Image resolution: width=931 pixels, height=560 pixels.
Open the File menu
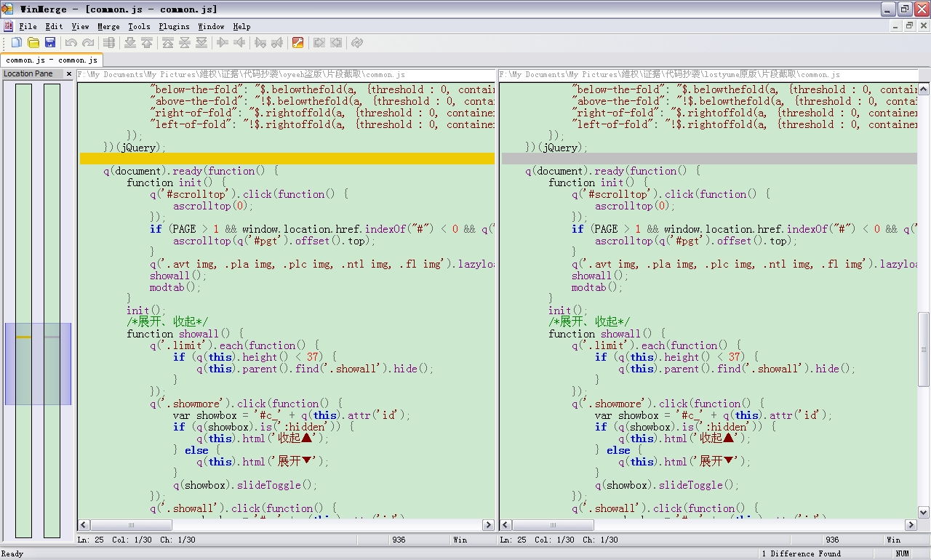point(28,26)
